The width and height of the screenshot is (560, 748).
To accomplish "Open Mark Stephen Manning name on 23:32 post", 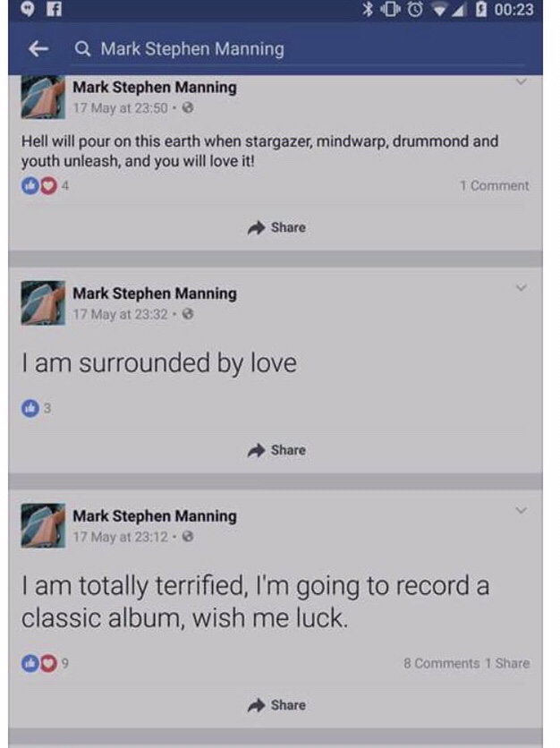I will pos(154,293).
